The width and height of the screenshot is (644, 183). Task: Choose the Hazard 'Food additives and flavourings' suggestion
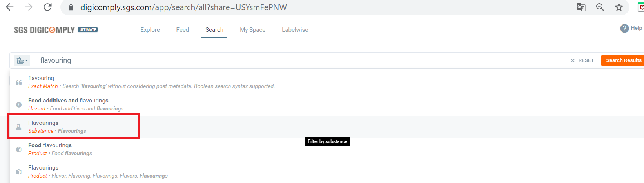[76, 104]
